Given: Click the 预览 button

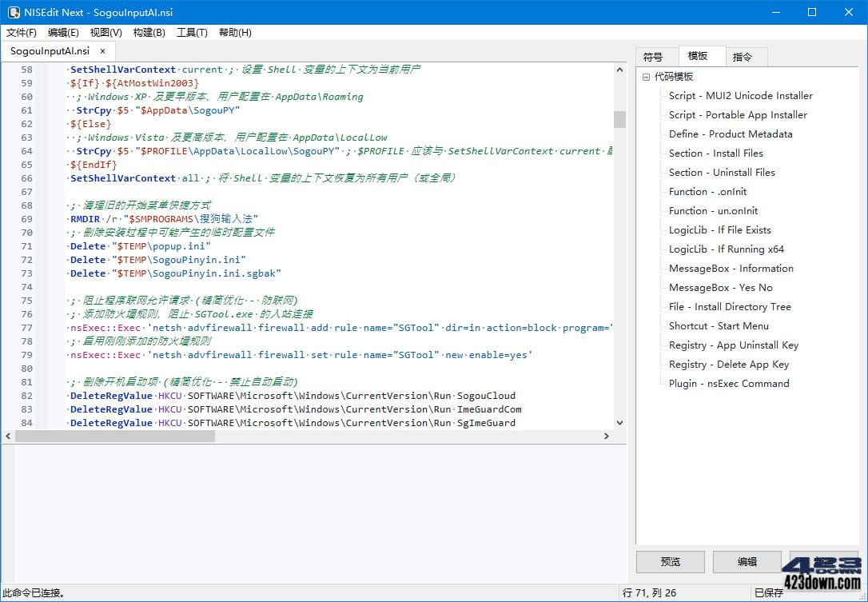Looking at the screenshot, I should tap(671, 561).
